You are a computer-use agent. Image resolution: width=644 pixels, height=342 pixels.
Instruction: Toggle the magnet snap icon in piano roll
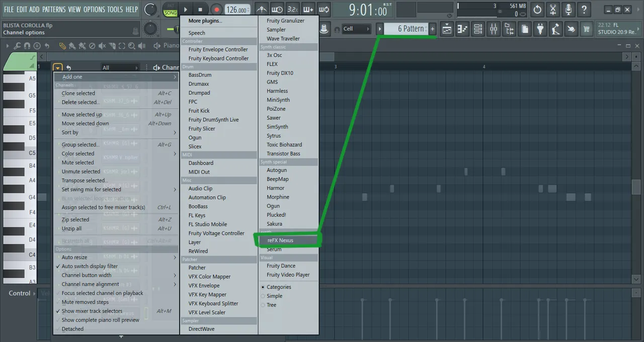pos(27,46)
